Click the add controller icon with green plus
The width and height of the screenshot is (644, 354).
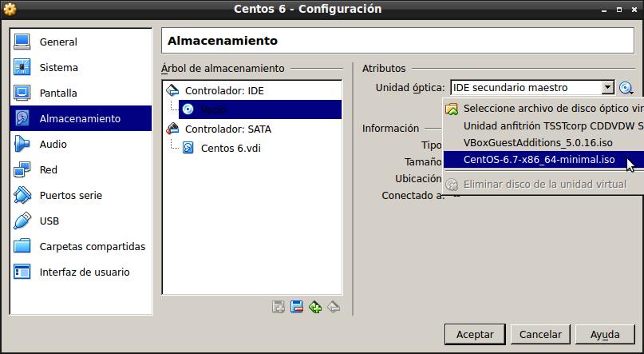point(315,307)
